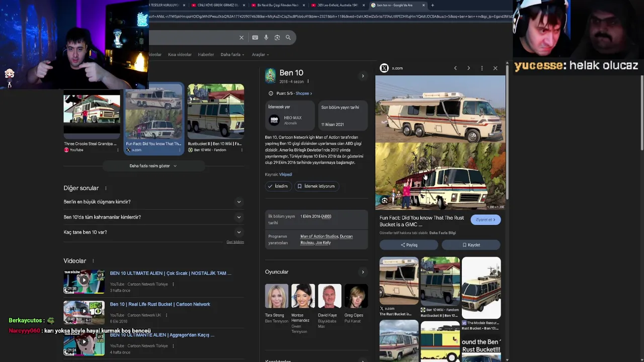Open Greg Cipes cast thumbnail

356,296
